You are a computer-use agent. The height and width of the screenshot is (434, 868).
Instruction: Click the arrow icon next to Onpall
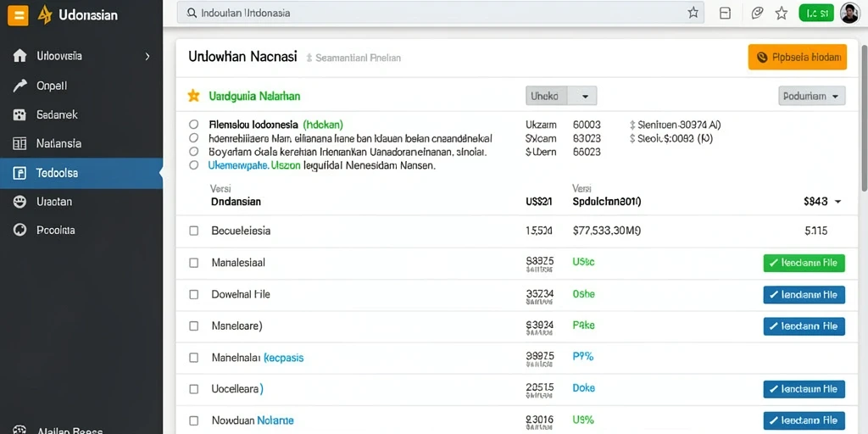[x=20, y=86]
